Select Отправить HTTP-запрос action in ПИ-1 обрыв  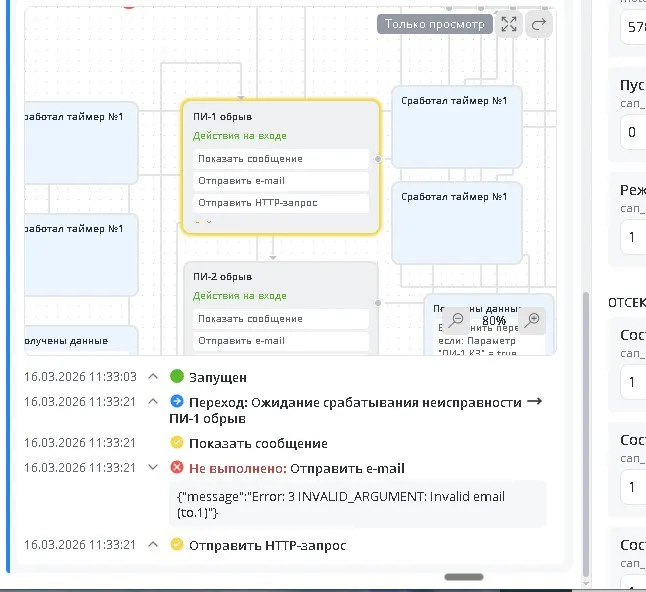click(x=281, y=203)
